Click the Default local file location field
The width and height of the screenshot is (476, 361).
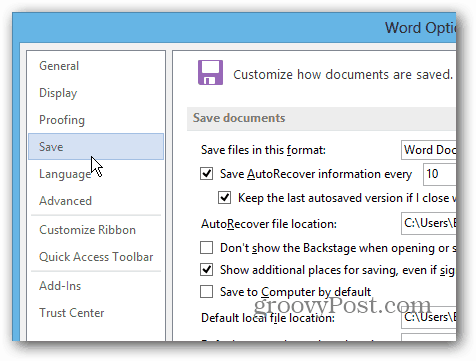[429, 317]
